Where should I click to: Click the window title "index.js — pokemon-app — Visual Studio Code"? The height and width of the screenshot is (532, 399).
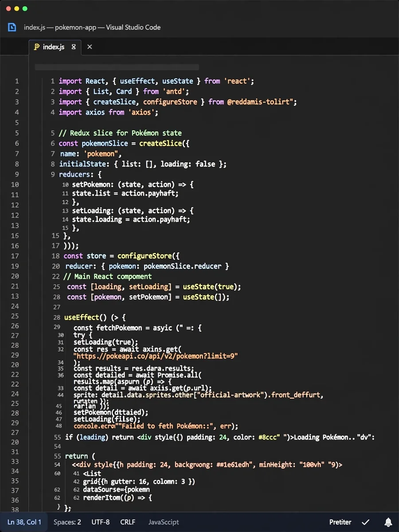tap(92, 27)
